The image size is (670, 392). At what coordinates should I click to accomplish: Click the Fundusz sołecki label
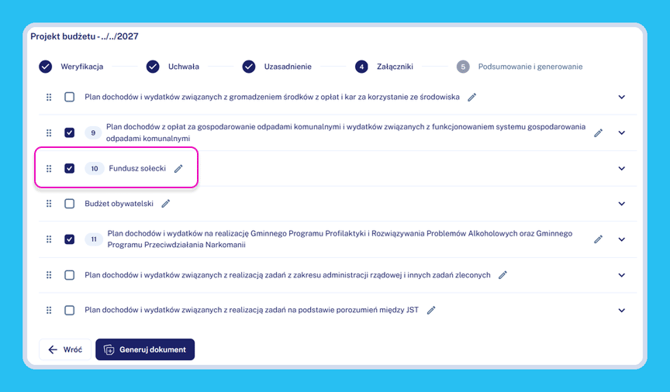pos(137,168)
